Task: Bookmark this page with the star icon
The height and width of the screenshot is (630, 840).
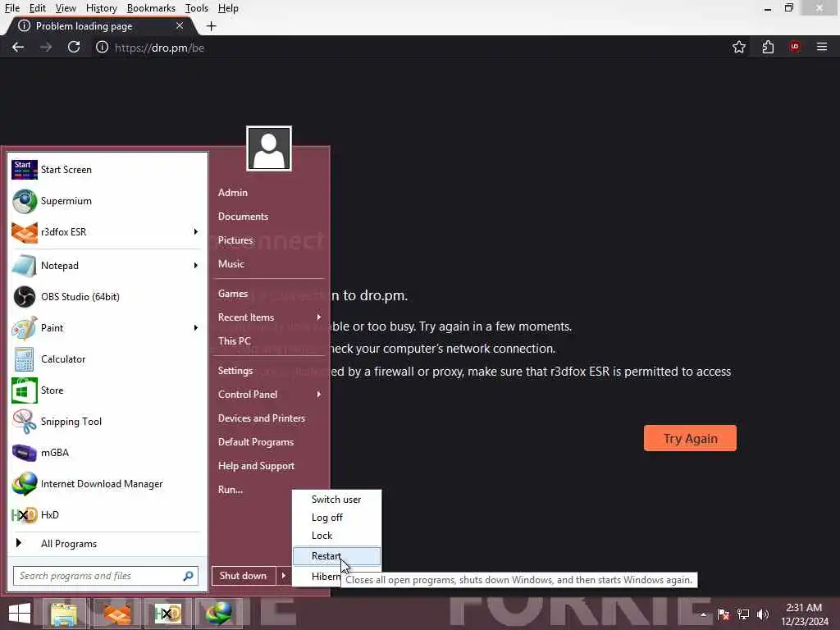Action: (x=739, y=47)
